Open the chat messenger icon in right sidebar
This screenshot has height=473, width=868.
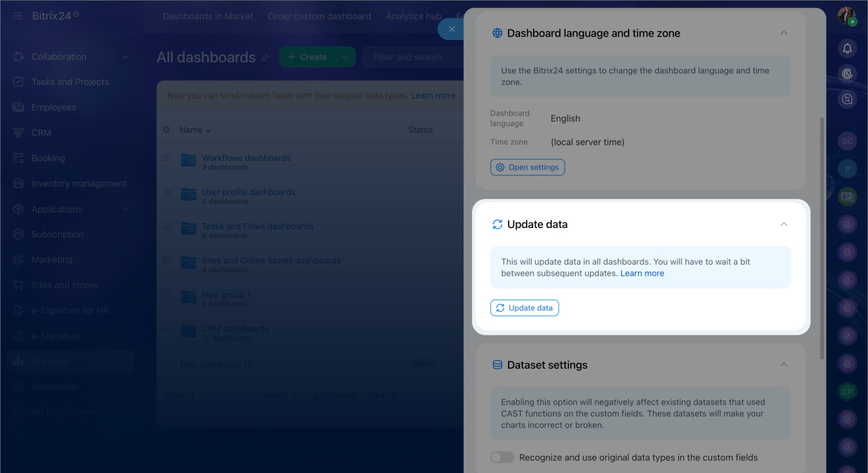tap(847, 99)
